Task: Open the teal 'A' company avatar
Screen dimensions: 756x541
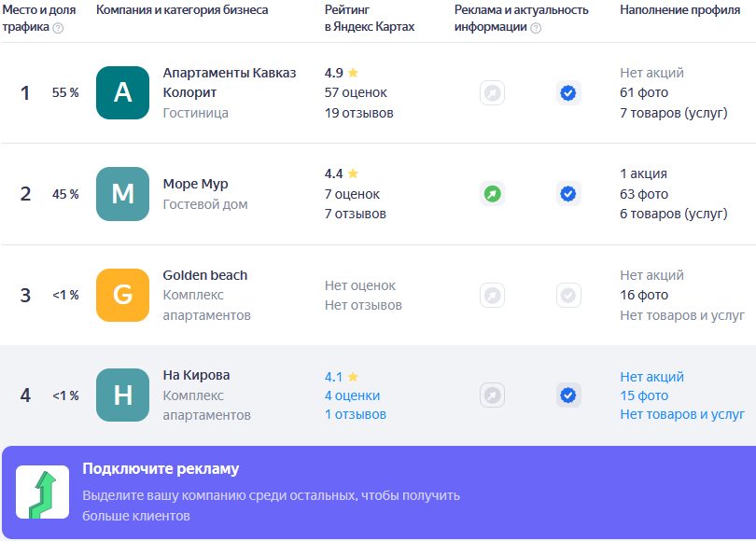Action: (123, 93)
